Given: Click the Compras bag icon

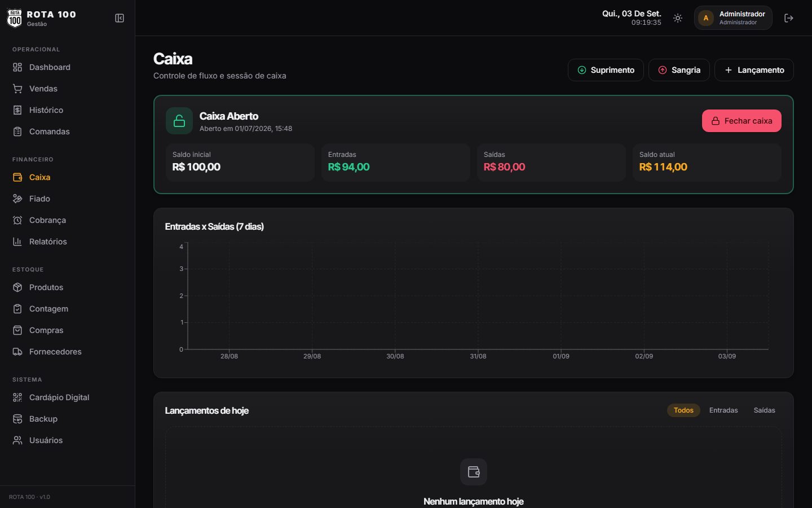Looking at the screenshot, I should (17, 330).
